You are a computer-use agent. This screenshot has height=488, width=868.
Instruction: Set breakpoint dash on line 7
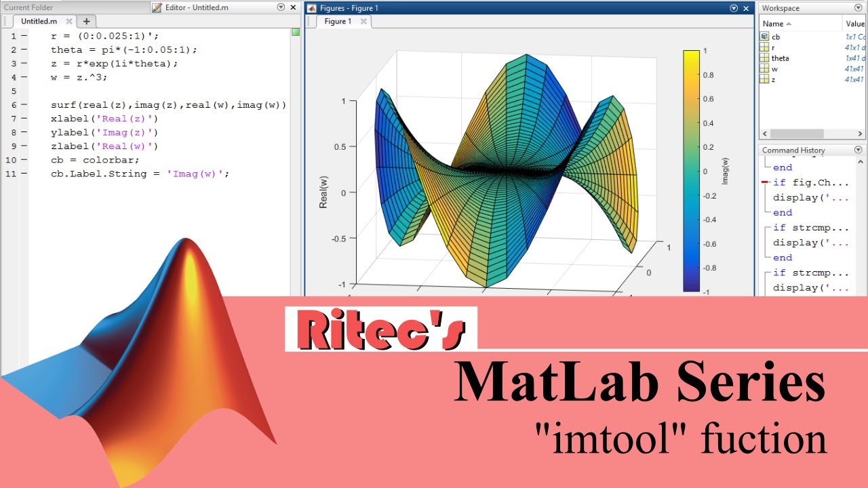tap(24, 119)
